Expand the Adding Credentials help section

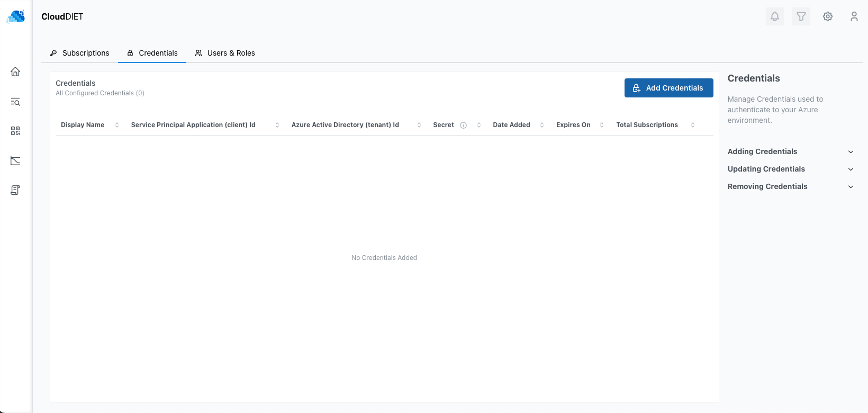point(791,151)
